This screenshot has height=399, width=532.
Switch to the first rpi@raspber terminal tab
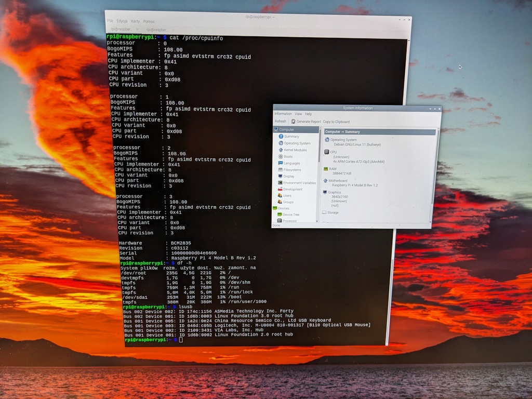pos(124,29)
